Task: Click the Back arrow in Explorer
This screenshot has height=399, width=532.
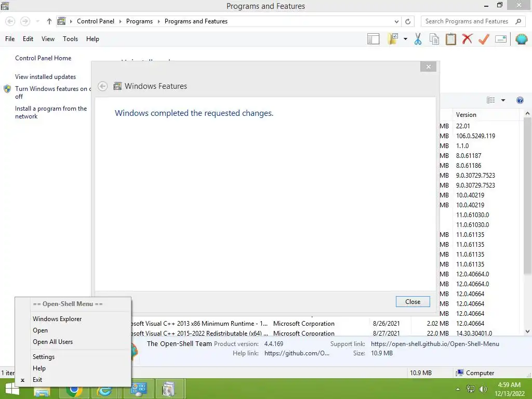Action: tap(10, 21)
